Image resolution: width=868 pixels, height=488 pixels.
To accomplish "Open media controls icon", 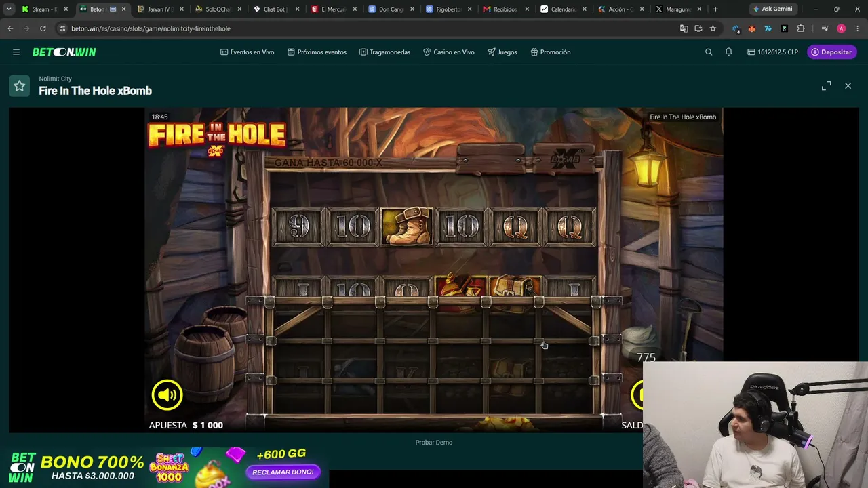I will point(825,28).
